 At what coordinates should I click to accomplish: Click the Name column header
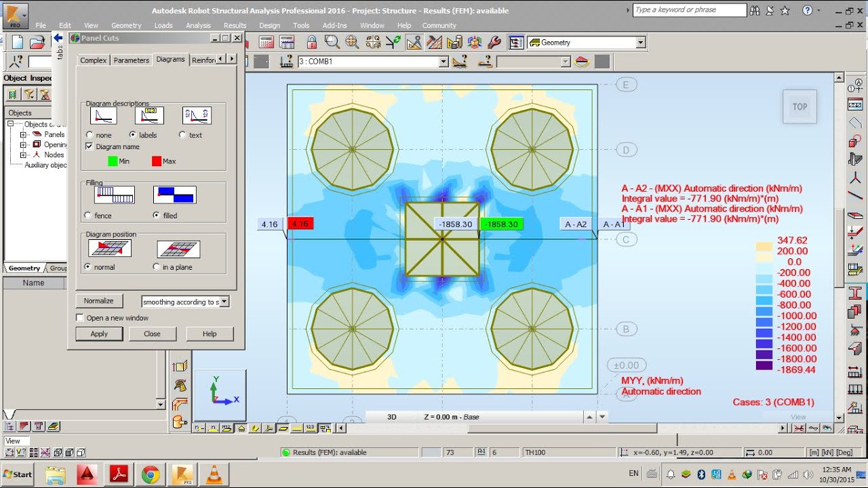[x=34, y=283]
